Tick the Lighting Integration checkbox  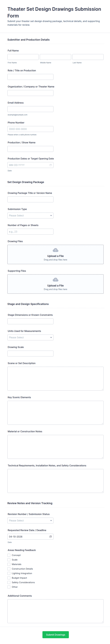coord(9,573)
